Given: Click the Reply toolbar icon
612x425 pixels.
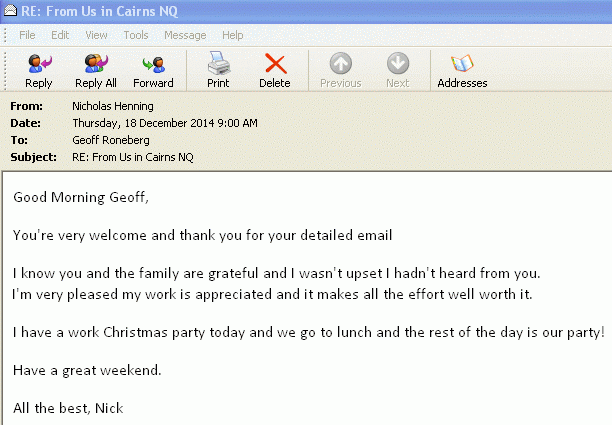Looking at the screenshot, I should point(39,71).
